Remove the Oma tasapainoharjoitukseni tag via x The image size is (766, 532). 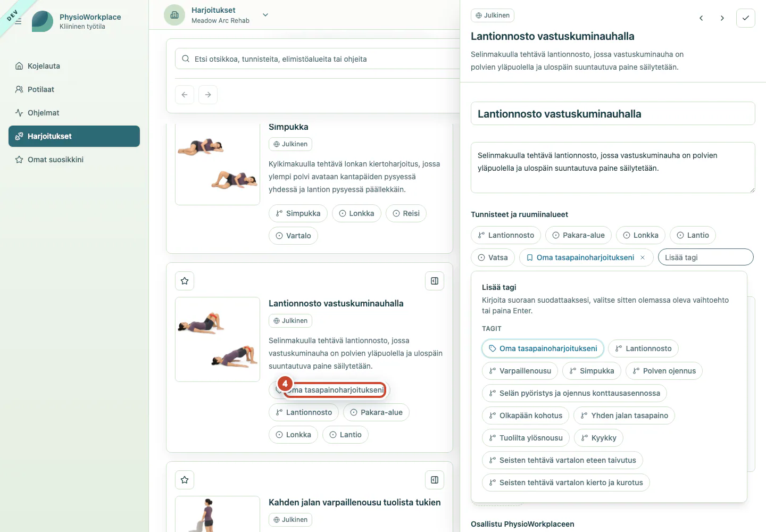click(643, 257)
